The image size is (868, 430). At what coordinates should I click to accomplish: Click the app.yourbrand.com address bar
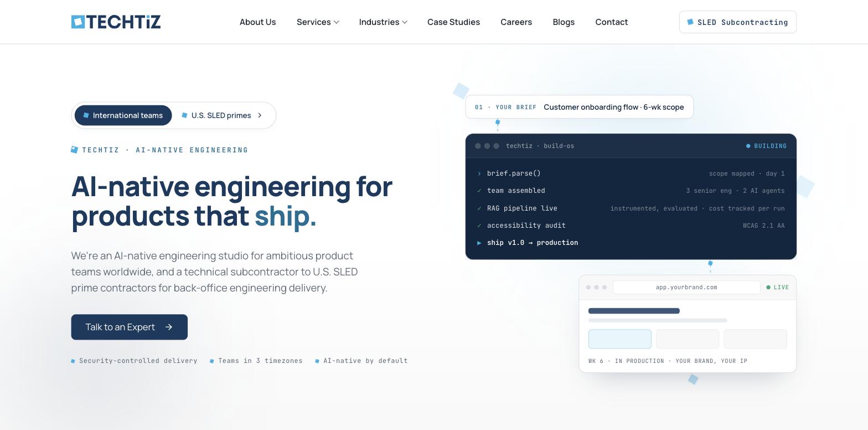point(686,287)
